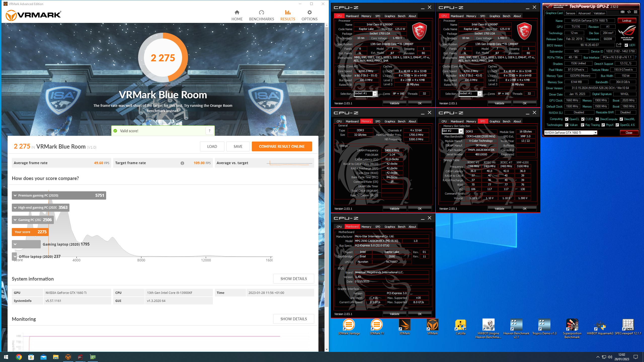Open the Bench tab in the CPU-Z Mainboard window
Viewport: 644px width, 362px height.
[x=401, y=227]
